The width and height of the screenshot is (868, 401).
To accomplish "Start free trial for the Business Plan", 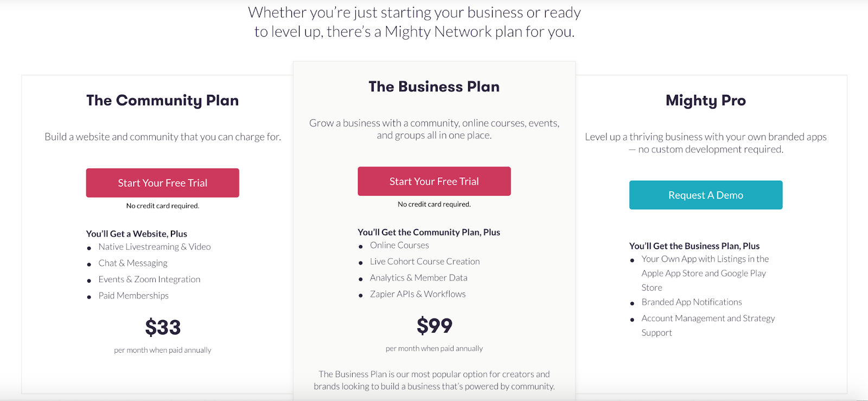I will tap(433, 181).
